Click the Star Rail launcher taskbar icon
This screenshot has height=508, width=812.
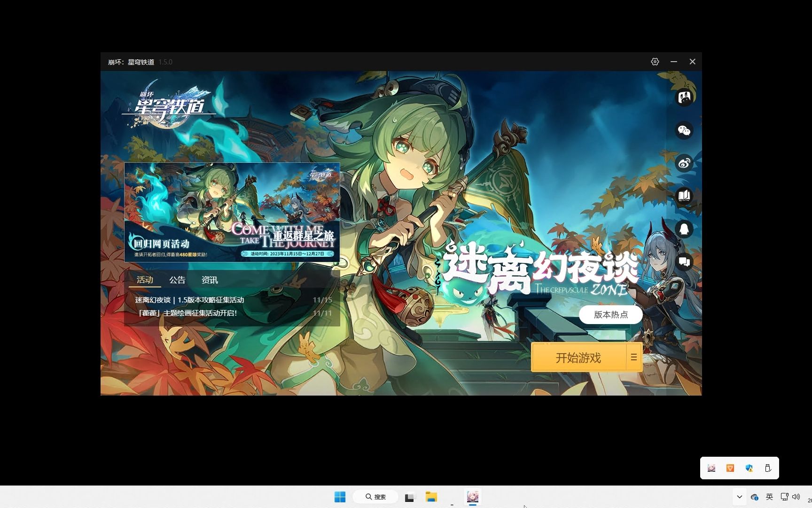[x=473, y=497]
